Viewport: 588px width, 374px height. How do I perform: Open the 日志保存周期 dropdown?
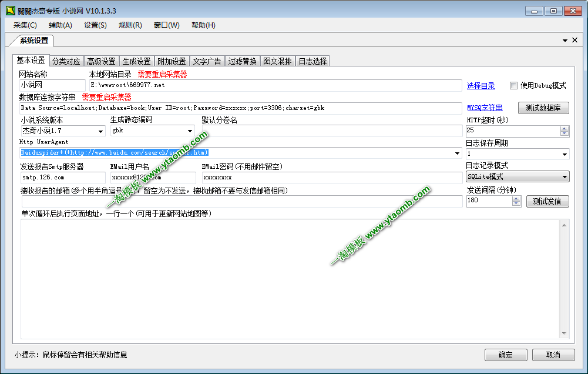pos(518,154)
